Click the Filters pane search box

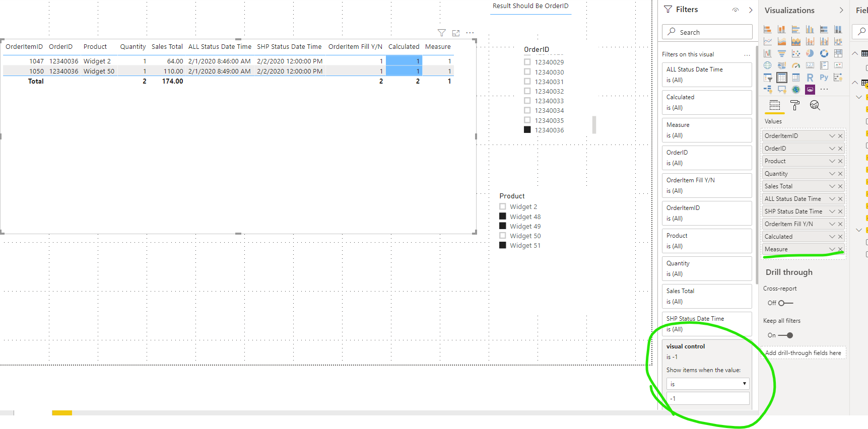[707, 32]
